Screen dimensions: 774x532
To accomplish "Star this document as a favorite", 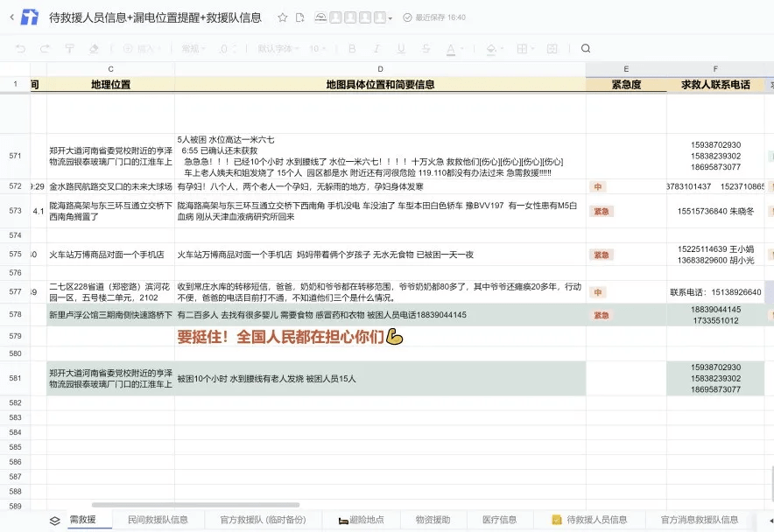I will 282,17.
